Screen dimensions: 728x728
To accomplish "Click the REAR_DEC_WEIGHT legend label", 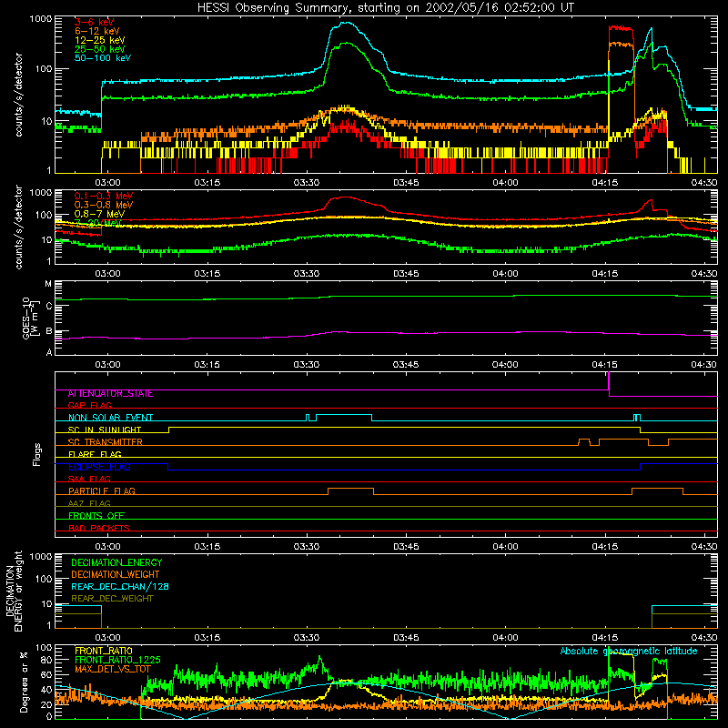I will click(112, 599).
